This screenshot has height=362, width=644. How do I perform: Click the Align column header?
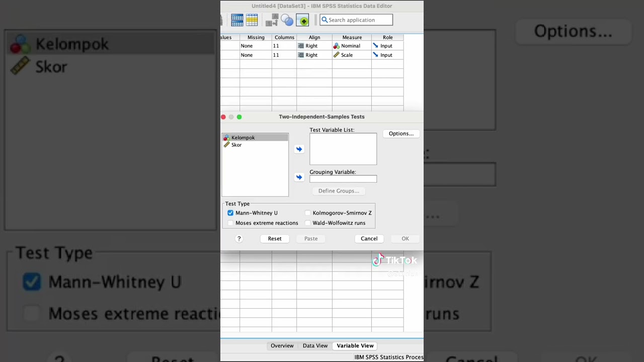coord(314,37)
